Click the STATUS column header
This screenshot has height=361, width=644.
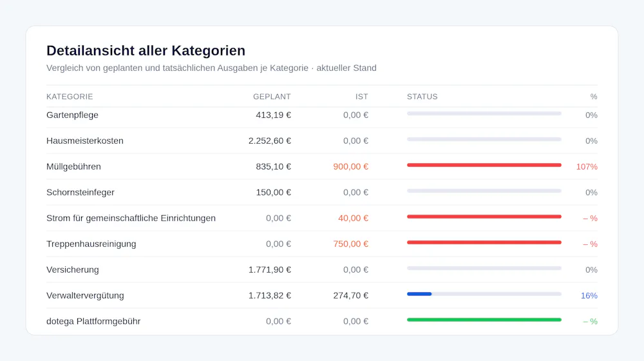pos(422,97)
